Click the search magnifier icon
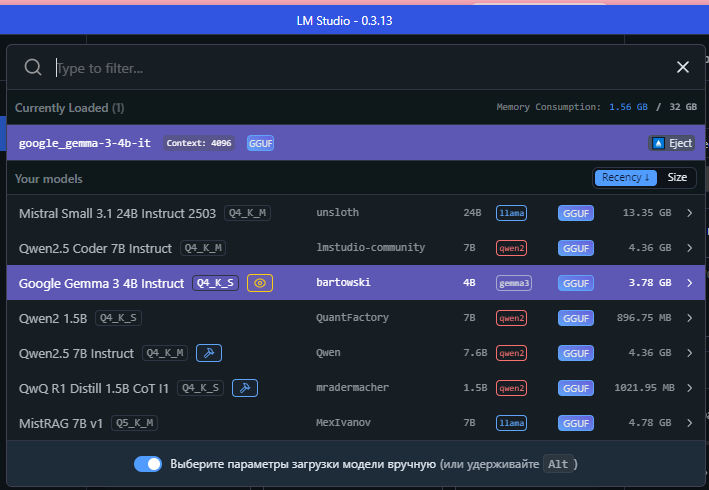709x490 pixels. click(33, 67)
